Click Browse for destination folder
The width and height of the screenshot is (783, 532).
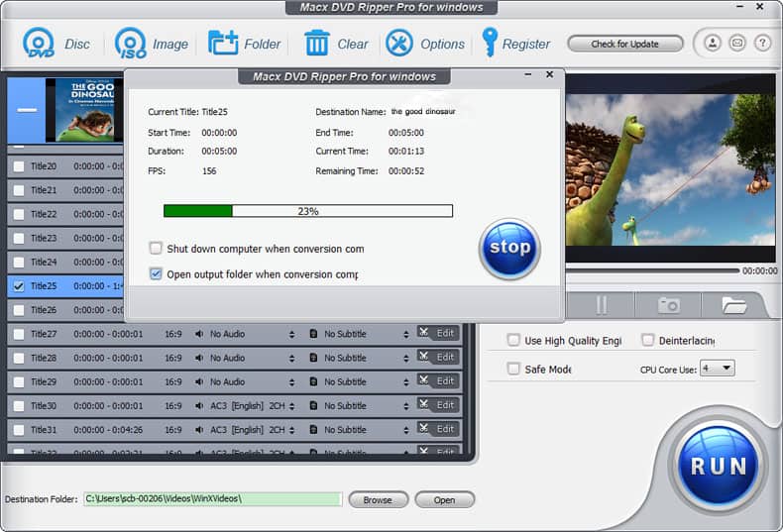tap(378, 500)
